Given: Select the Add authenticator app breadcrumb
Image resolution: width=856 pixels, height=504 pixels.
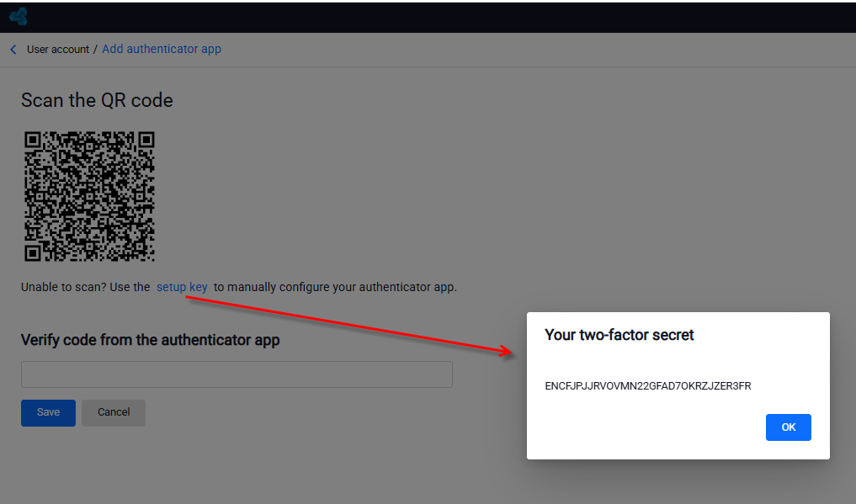Looking at the screenshot, I should click(x=162, y=49).
